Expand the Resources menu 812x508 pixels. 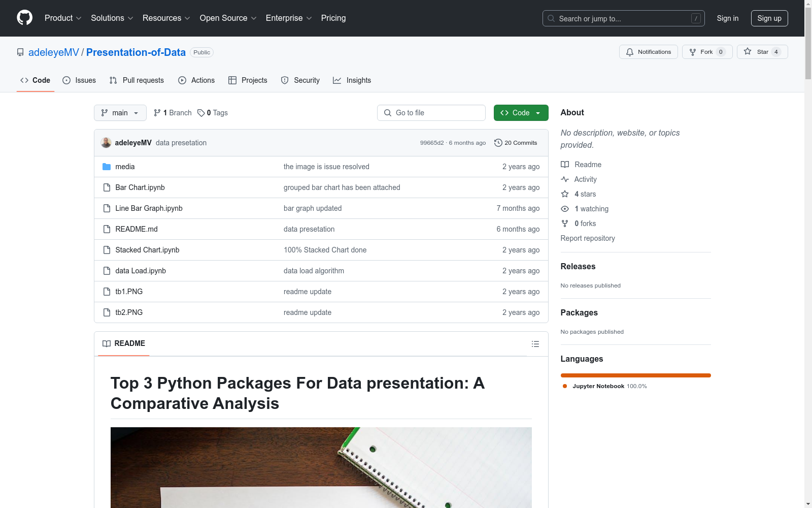coord(166,18)
